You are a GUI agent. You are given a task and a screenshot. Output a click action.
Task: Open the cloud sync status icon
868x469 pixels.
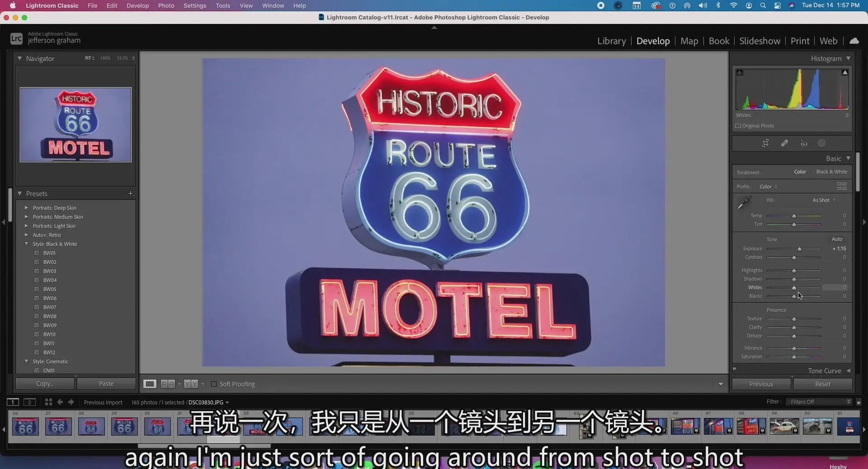[854, 41]
